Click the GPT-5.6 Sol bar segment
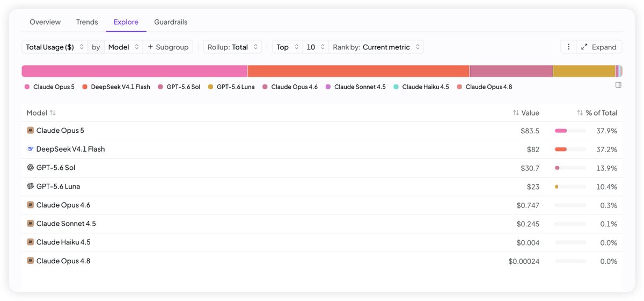Screen dimensions: 644x301 point(511,71)
